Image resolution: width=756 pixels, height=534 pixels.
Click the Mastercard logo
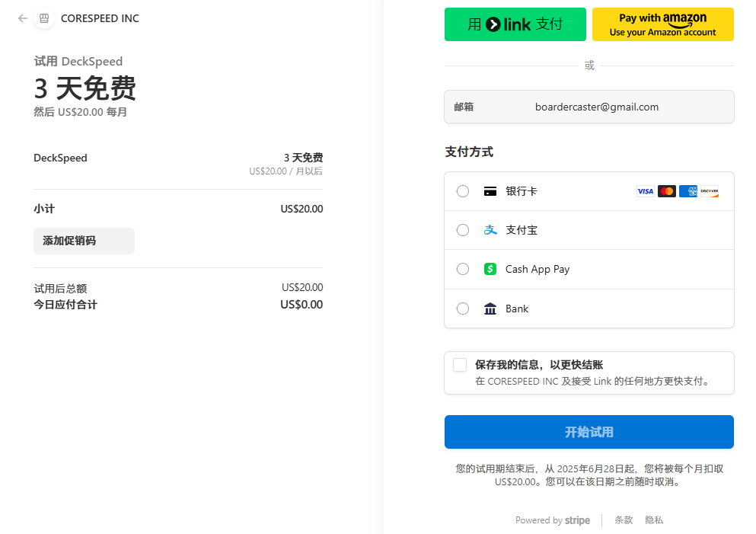[666, 191]
